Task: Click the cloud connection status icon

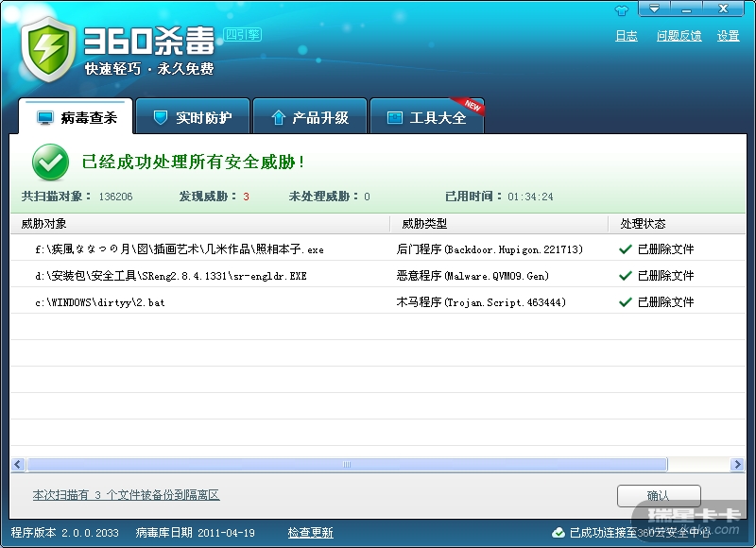Action: pyautogui.click(x=558, y=533)
